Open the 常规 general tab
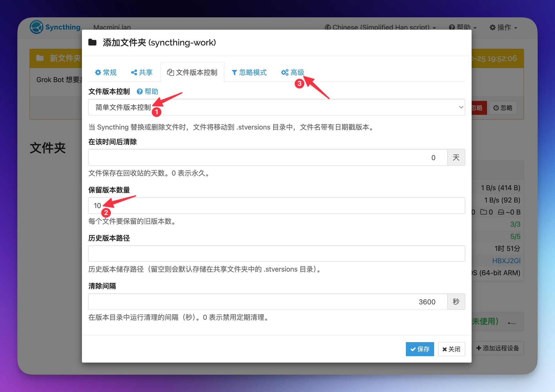The height and width of the screenshot is (392, 555). (106, 72)
